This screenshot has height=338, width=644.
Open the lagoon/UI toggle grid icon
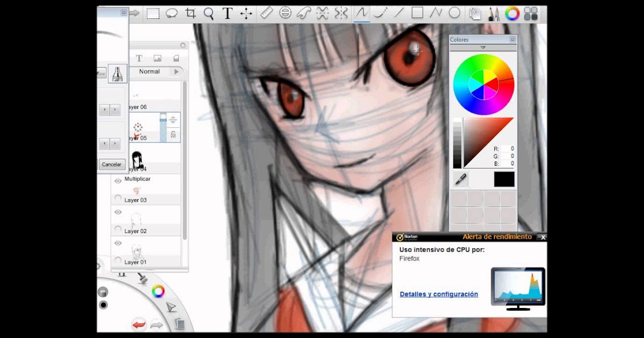(531, 13)
